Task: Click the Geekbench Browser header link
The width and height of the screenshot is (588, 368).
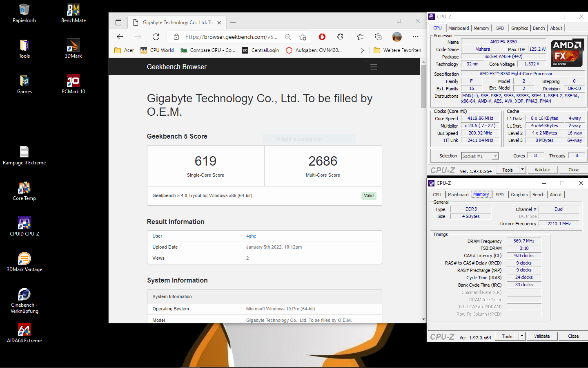Action: (x=176, y=67)
